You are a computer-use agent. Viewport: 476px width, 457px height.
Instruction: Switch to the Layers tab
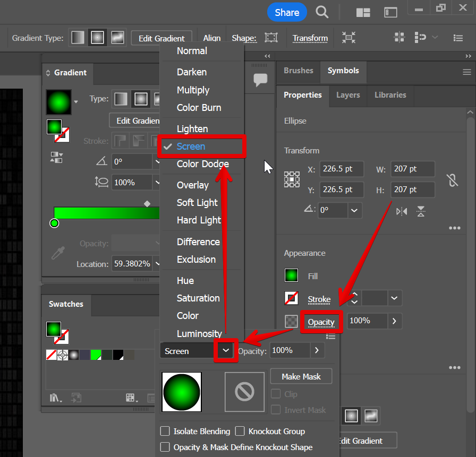click(x=348, y=95)
